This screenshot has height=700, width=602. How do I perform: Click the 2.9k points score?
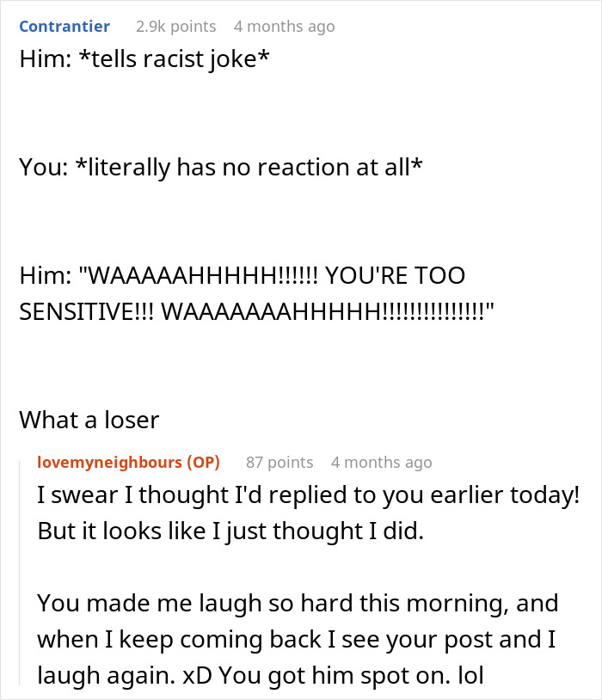175,27
